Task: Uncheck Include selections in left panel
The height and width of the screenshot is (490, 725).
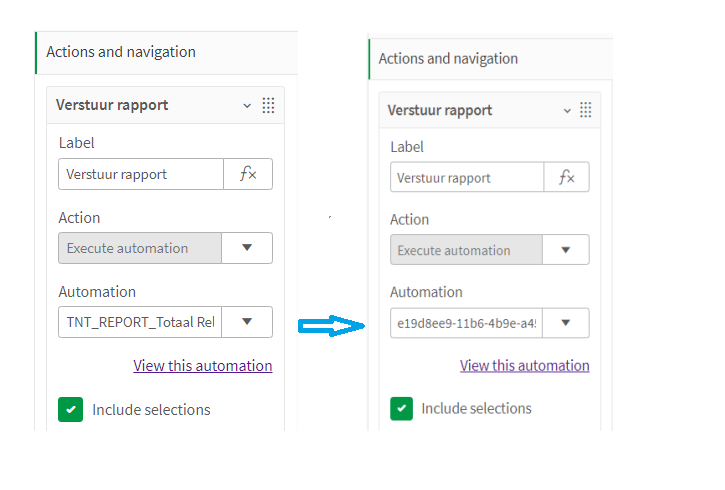Action: [x=70, y=409]
